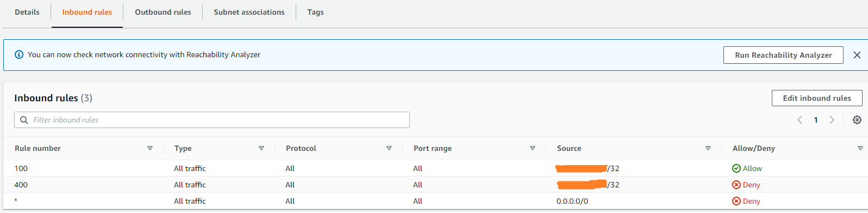Sort by Allow/Deny column arrow
868x213 pixels.
(860, 148)
